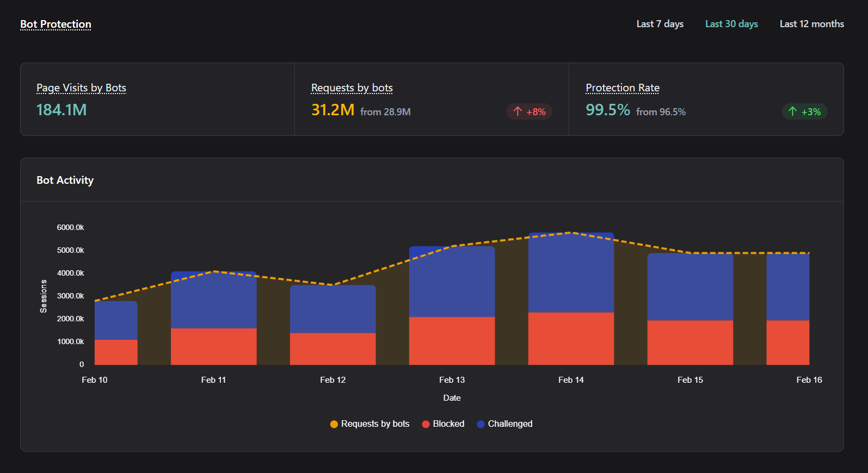Click the green up-arrow in +3% badge
This screenshot has height=473, width=868.
pos(792,111)
